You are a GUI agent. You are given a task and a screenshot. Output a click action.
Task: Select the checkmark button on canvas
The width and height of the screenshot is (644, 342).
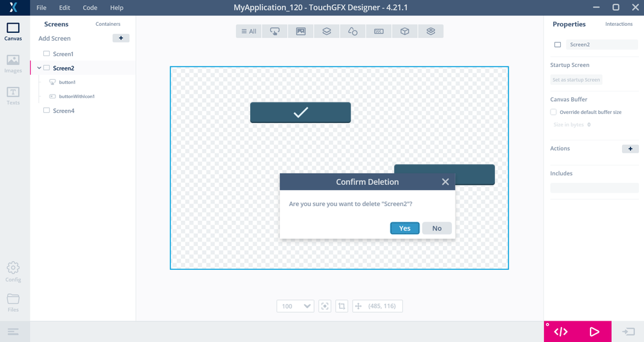[x=300, y=113]
